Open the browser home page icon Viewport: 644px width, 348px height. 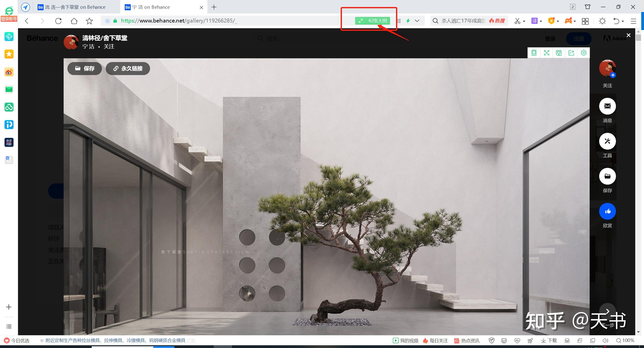[74, 21]
